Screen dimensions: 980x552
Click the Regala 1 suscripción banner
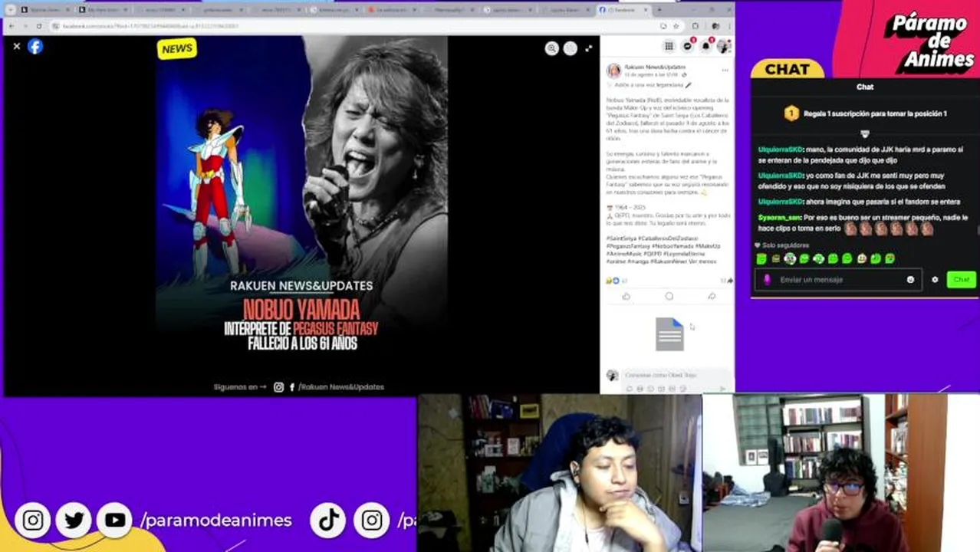(x=865, y=113)
